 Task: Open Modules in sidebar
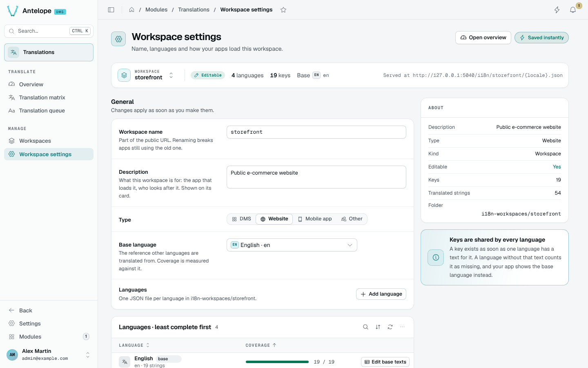(49, 337)
